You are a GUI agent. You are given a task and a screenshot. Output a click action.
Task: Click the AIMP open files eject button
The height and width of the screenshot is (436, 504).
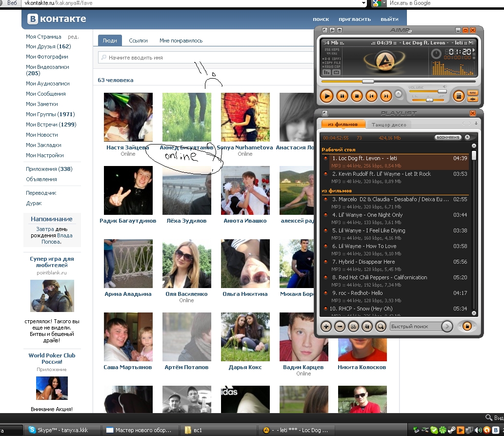point(398,94)
